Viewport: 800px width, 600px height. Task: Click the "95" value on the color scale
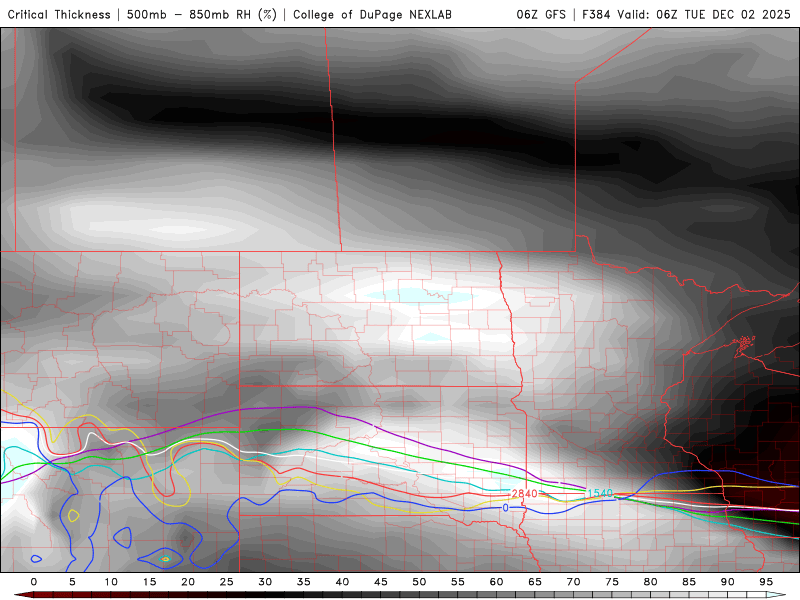pyautogui.click(x=766, y=582)
